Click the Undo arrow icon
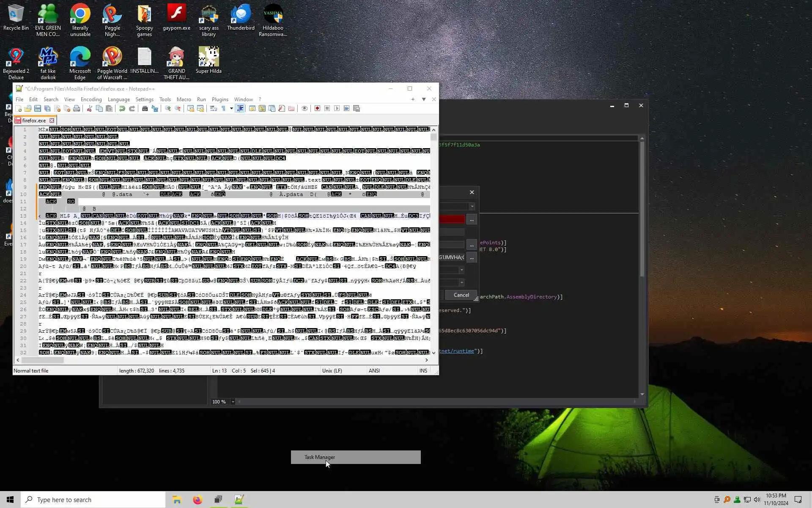812x508 pixels. (122, 108)
